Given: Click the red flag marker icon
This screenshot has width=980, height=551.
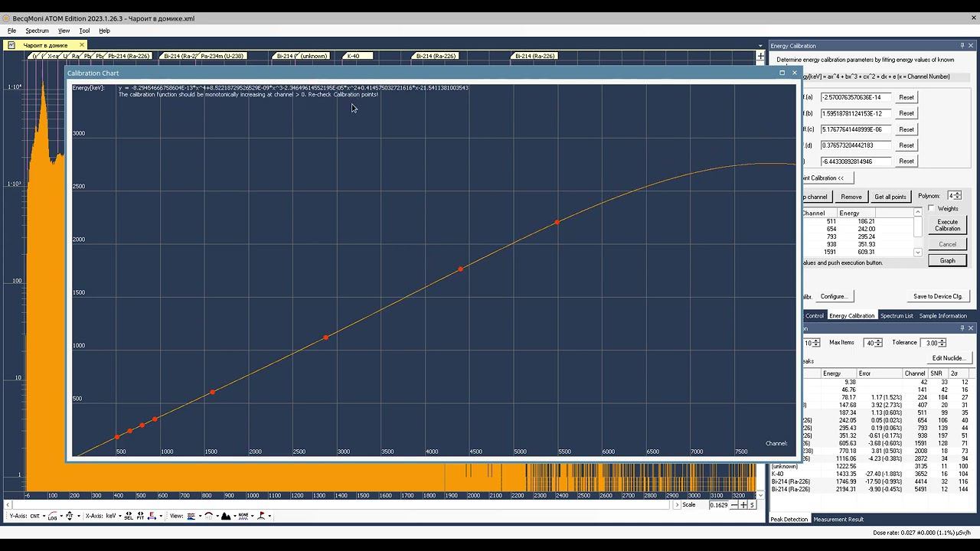Looking at the screenshot, I should tap(261, 516).
